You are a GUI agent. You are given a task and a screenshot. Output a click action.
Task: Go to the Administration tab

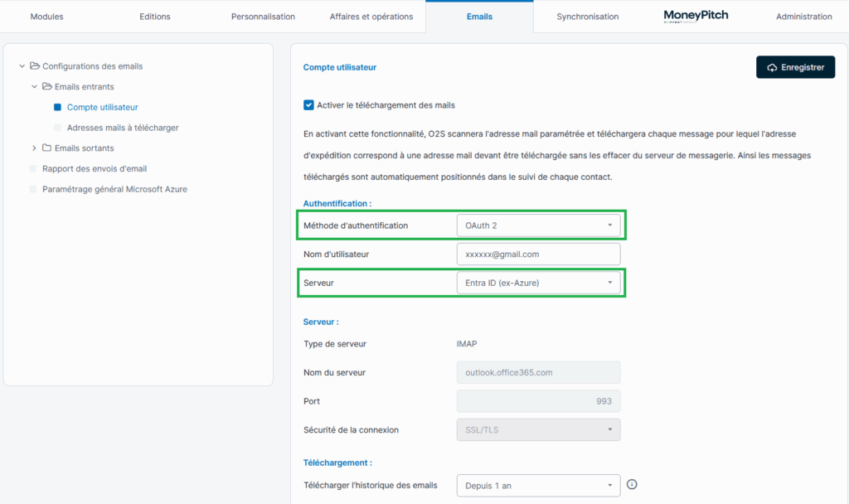803,17
